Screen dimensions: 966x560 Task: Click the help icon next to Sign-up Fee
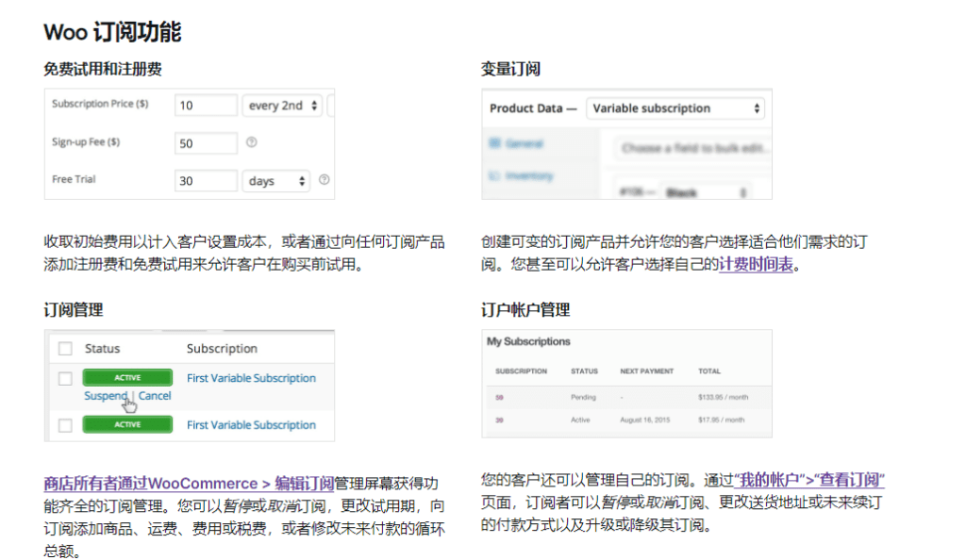click(x=251, y=142)
